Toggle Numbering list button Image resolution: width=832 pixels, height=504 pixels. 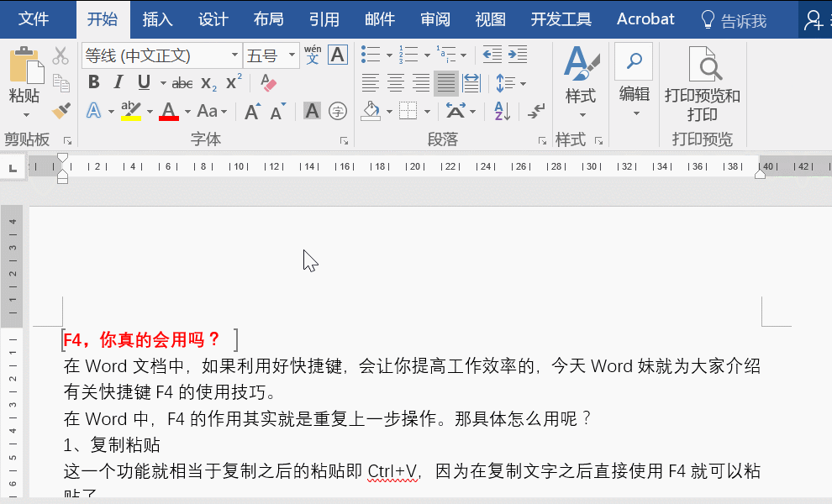coord(408,55)
